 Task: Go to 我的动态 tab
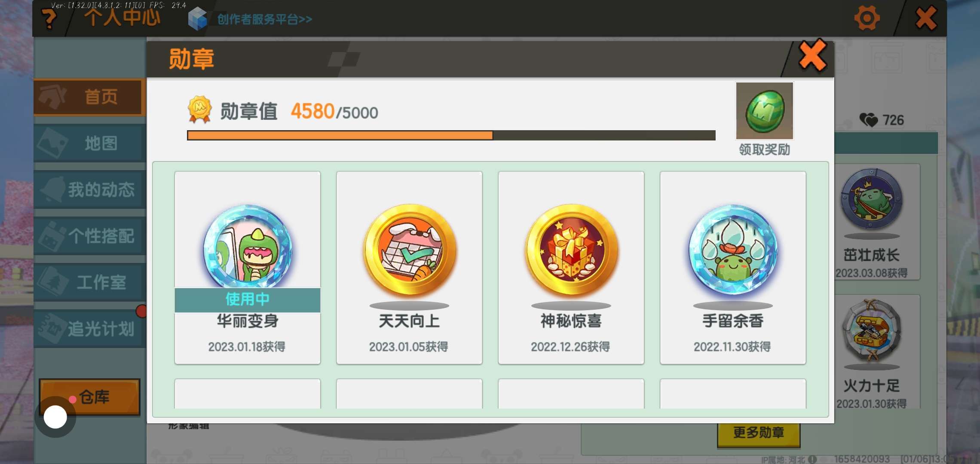click(90, 190)
